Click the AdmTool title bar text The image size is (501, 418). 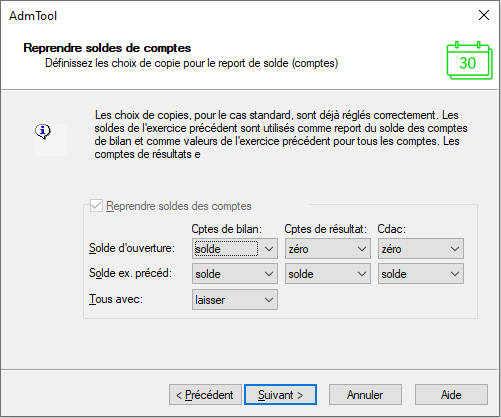[x=33, y=16]
